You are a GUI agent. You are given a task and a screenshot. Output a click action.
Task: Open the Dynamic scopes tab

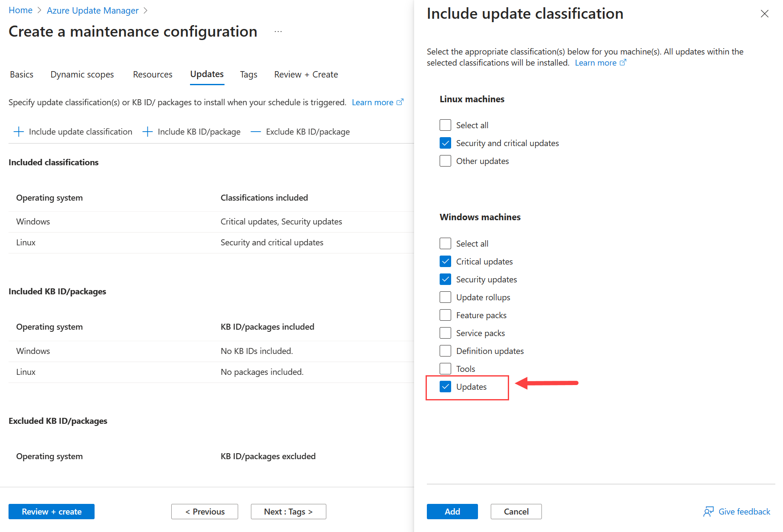click(82, 74)
